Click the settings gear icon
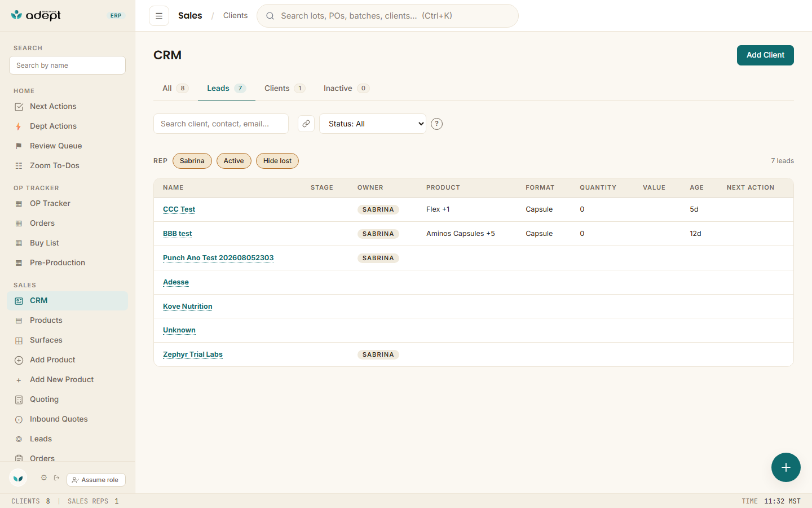This screenshot has height=508, width=812. pyautogui.click(x=44, y=478)
